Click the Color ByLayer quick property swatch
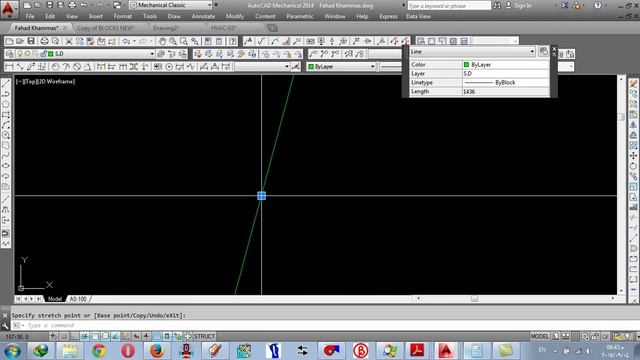 (467, 64)
